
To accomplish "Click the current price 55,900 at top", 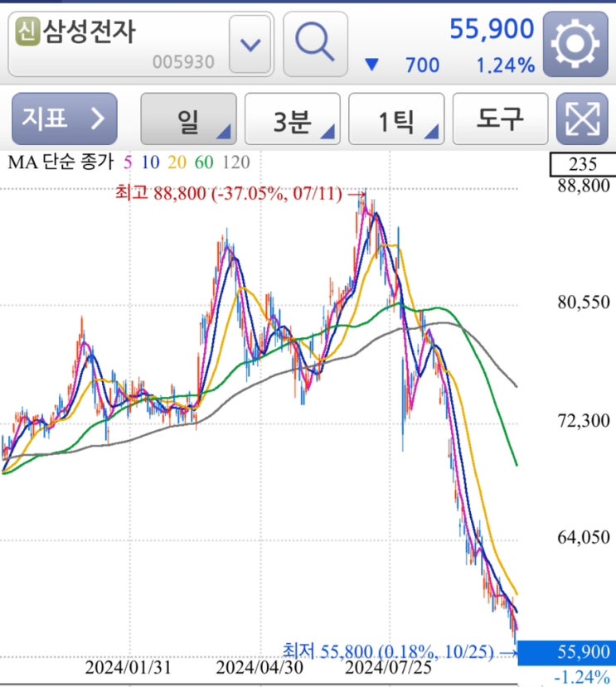I will 492,29.
